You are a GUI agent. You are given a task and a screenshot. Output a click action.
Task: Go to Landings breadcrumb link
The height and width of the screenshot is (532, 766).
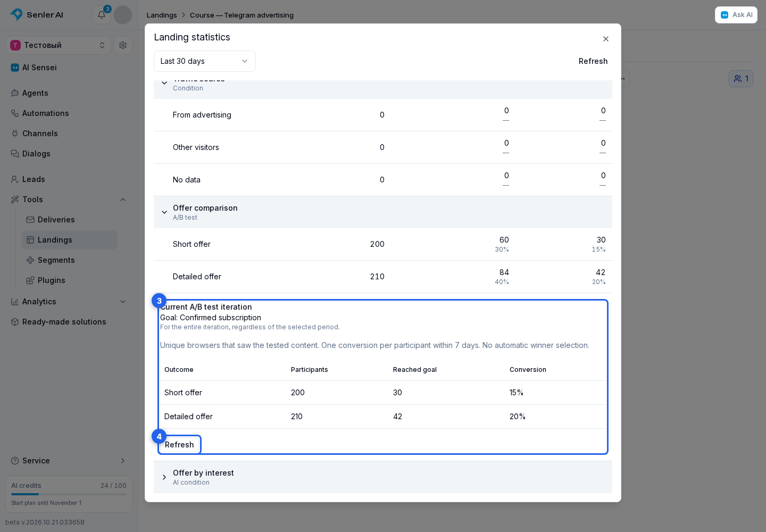162,15
